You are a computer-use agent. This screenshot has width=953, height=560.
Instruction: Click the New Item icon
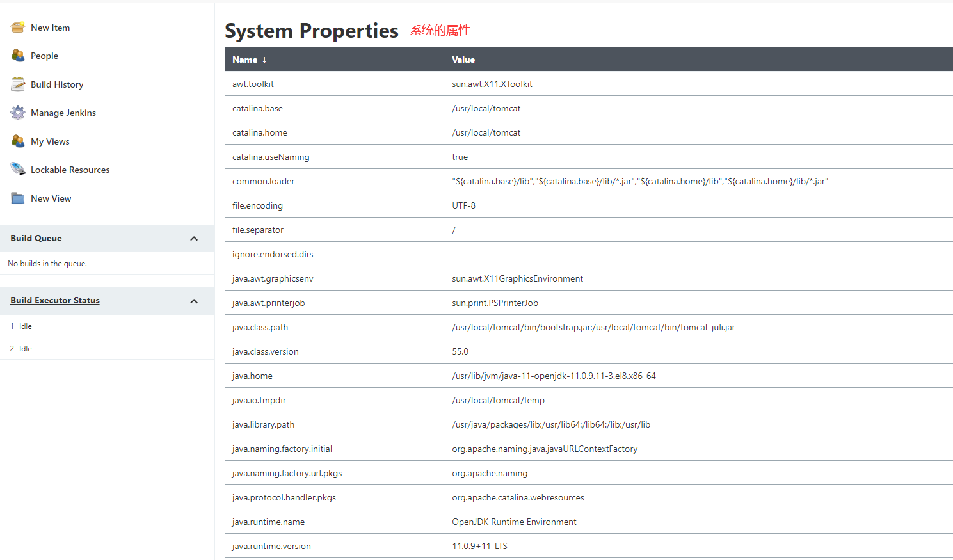click(x=18, y=28)
